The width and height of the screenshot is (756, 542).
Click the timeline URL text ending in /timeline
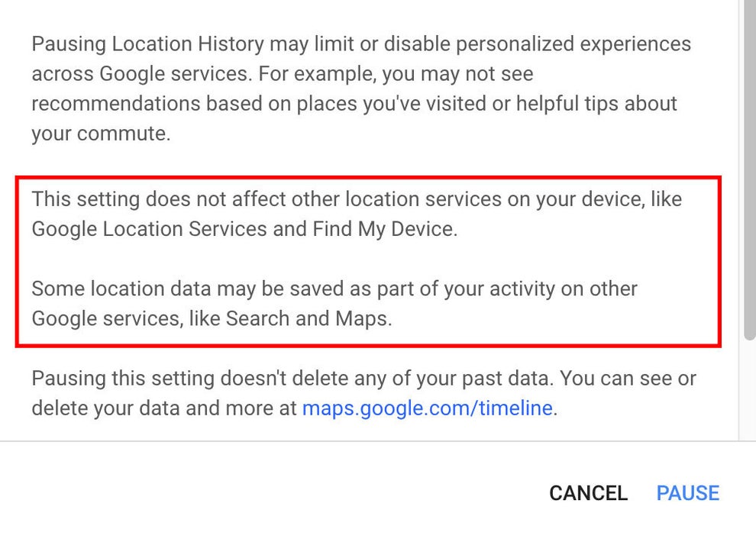pyautogui.click(x=428, y=408)
